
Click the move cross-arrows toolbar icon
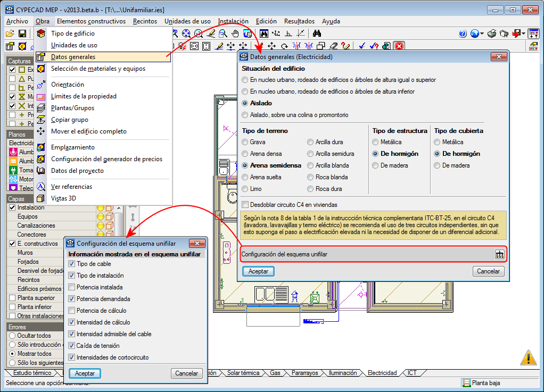click(x=272, y=46)
